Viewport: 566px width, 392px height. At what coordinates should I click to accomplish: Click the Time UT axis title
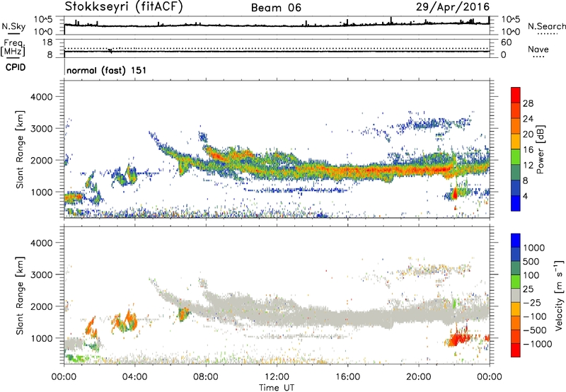coord(277,388)
